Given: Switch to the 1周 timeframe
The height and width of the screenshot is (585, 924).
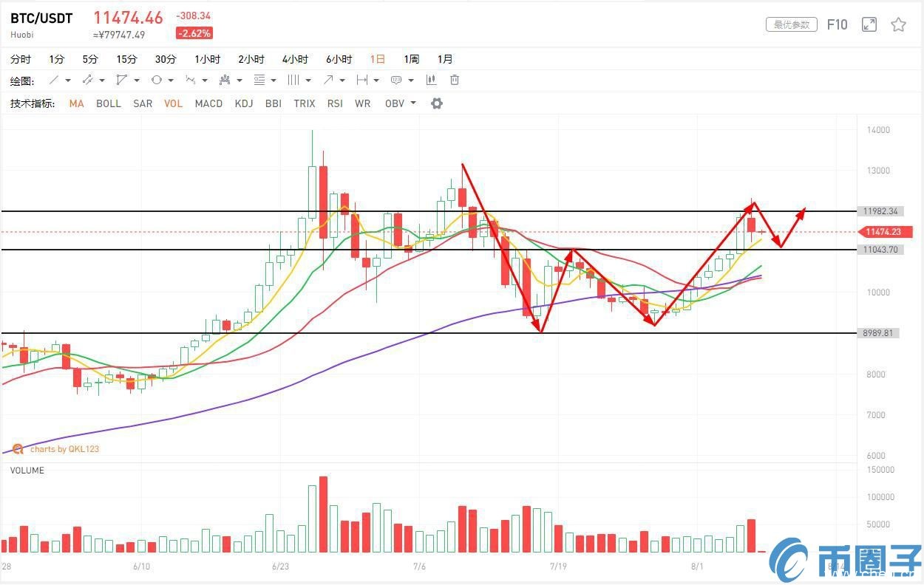Looking at the screenshot, I should pos(411,59).
